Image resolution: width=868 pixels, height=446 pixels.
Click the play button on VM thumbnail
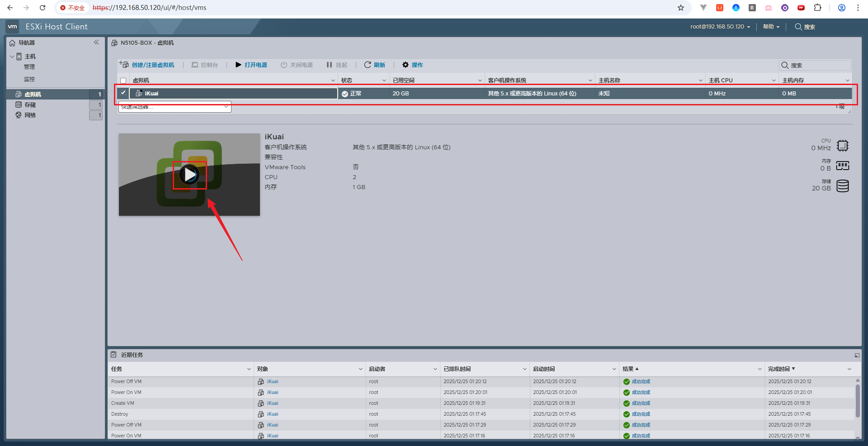pyautogui.click(x=189, y=175)
